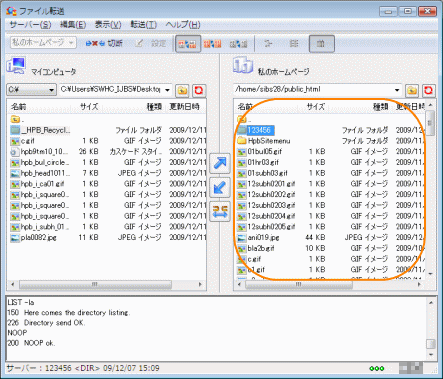
Task: Select 01bul05.gif file icon in remote list
Action: (242, 152)
